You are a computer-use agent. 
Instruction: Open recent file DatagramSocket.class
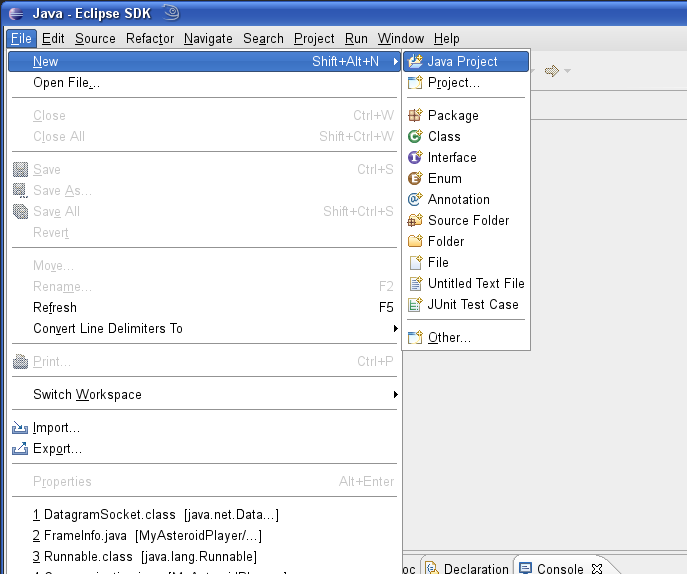[204, 514]
